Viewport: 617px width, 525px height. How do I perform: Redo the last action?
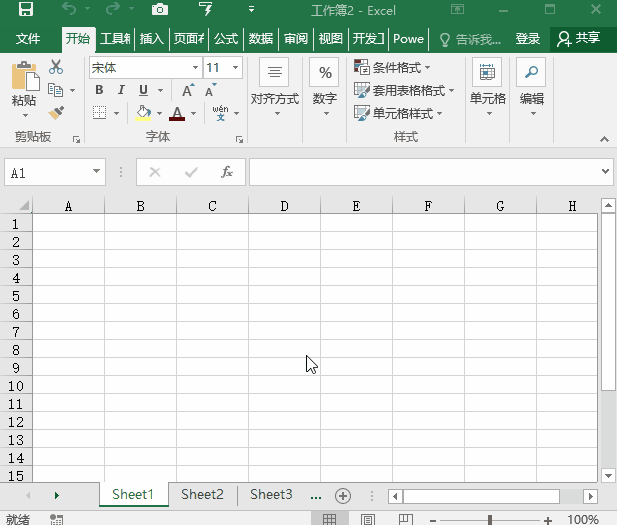click(113, 9)
